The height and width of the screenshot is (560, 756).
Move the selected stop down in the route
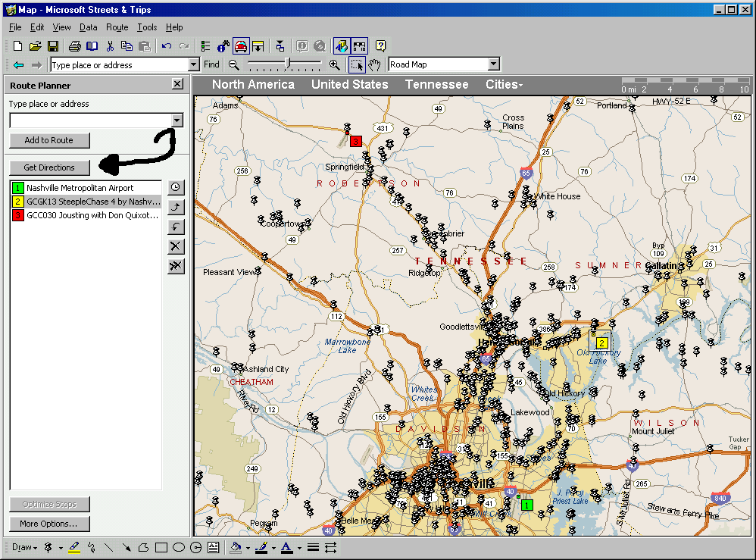[176, 227]
